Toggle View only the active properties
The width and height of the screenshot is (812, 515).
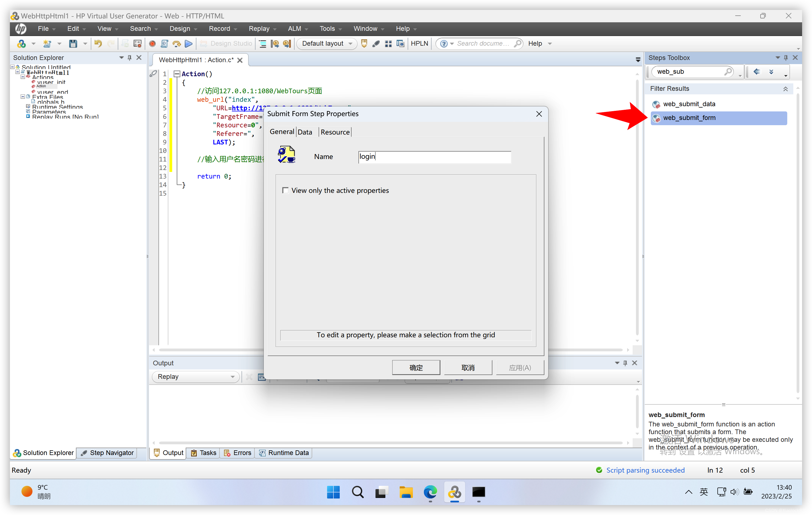[x=285, y=190]
